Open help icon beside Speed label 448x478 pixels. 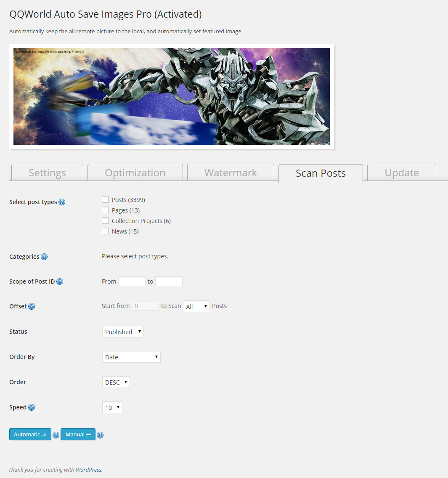pos(32,407)
